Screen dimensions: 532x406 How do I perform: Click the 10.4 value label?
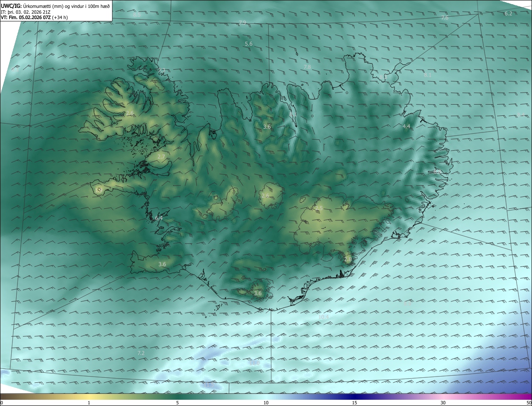pyautogui.click(x=323, y=317)
